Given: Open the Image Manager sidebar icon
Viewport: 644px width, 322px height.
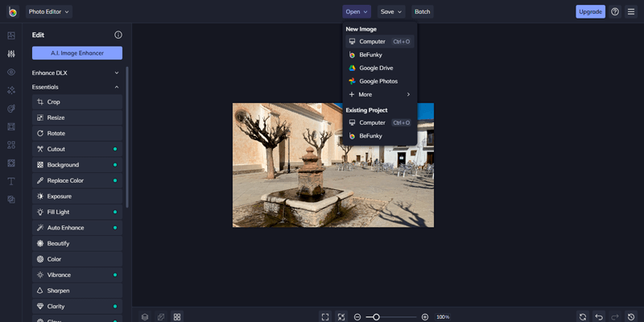Looking at the screenshot, I should (11, 35).
